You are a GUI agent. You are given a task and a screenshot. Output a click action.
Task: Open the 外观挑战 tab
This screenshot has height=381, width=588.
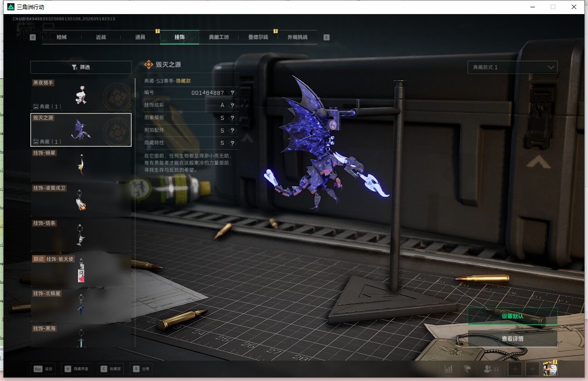pyautogui.click(x=297, y=37)
